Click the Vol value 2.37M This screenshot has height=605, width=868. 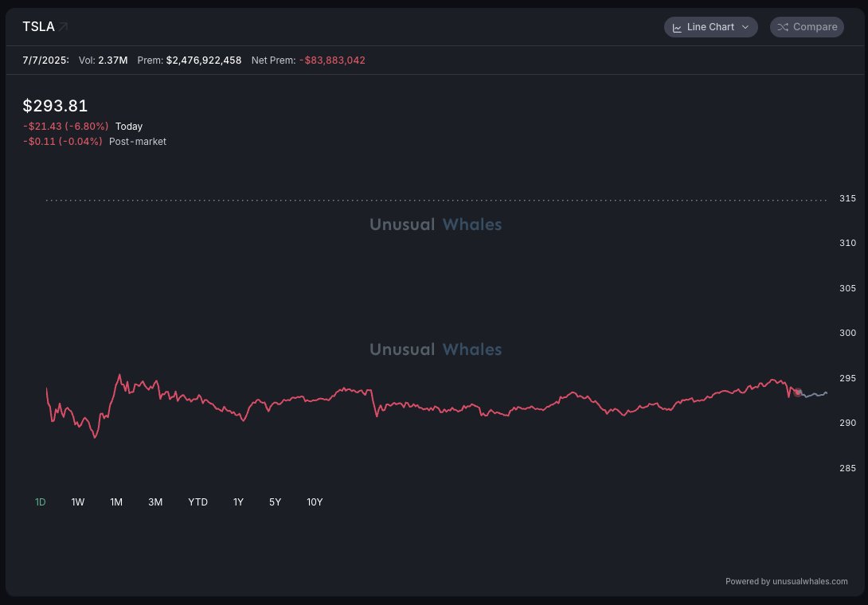tap(113, 60)
